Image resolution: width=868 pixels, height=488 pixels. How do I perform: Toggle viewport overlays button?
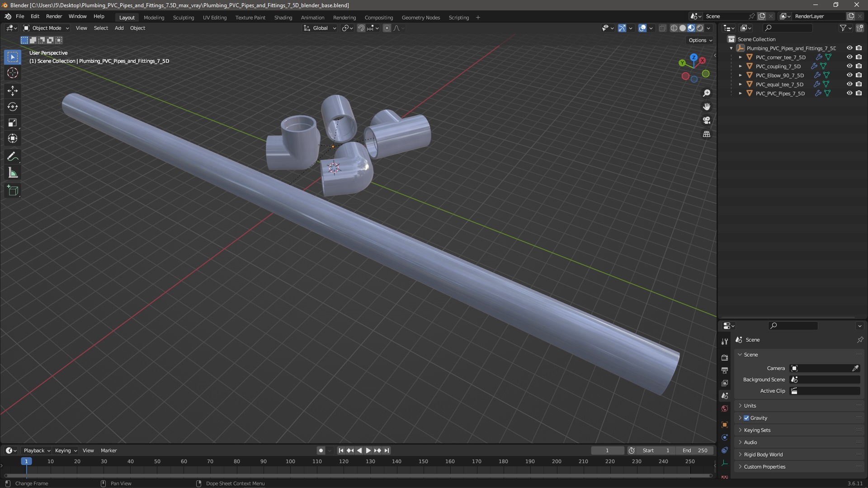(642, 28)
